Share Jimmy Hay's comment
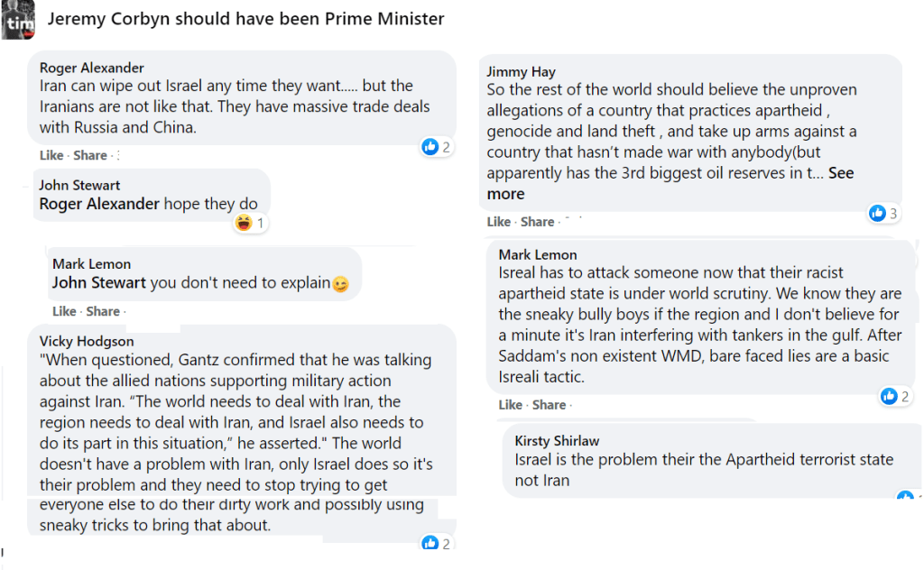The image size is (924, 570). click(x=538, y=222)
